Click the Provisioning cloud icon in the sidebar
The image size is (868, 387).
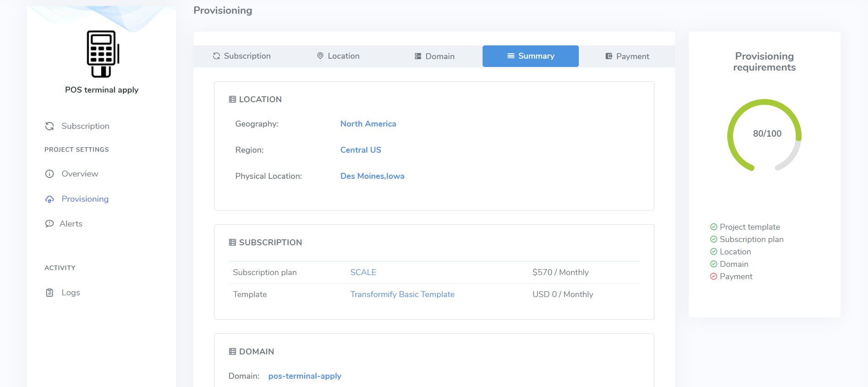[x=49, y=199]
